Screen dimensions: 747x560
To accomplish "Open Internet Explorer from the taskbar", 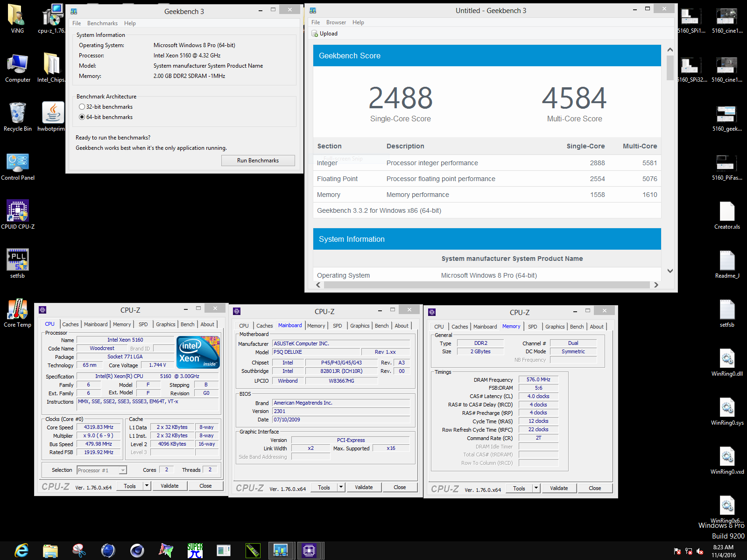I will click(x=21, y=551).
